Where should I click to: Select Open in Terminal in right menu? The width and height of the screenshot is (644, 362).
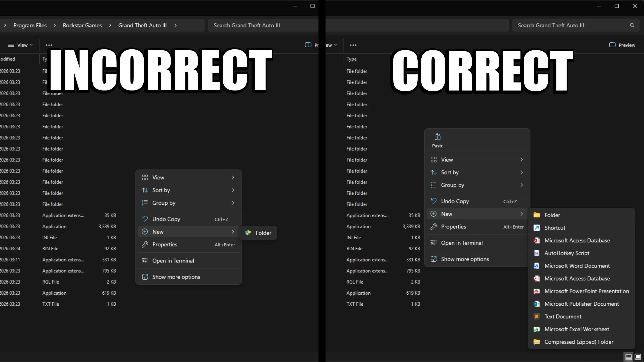[x=462, y=243]
